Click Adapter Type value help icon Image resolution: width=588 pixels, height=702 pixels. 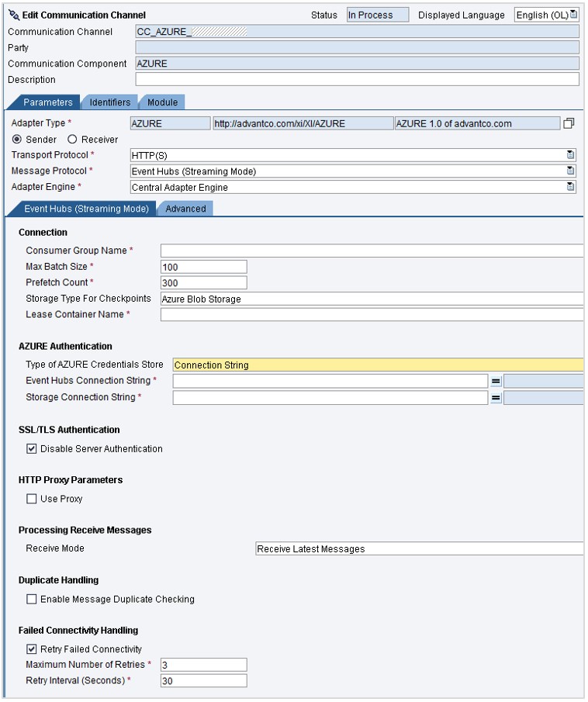pyautogui.click(x=569, y=123)
